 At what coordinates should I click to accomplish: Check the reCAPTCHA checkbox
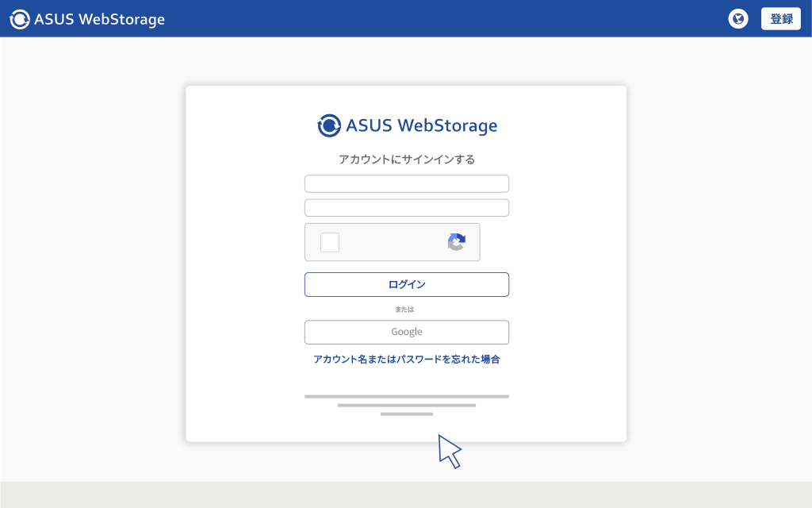(330, 242)
